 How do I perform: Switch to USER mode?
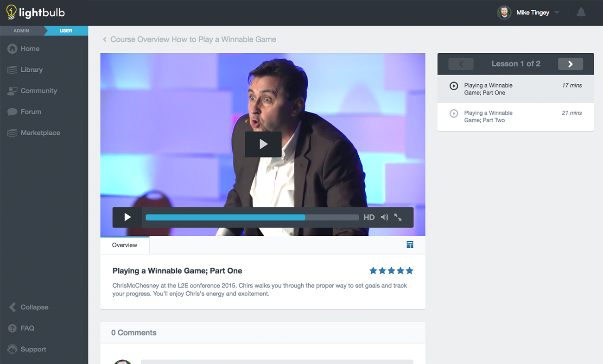tap(66, 31)
